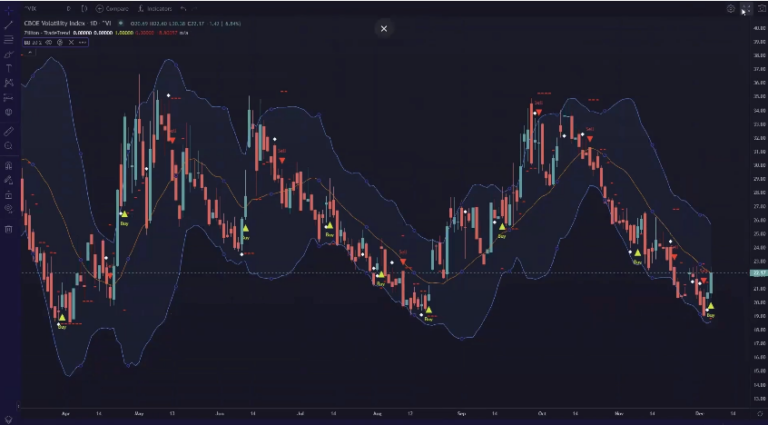Open the VIX symbol search field
768x425 pixels.
(33, 8)
